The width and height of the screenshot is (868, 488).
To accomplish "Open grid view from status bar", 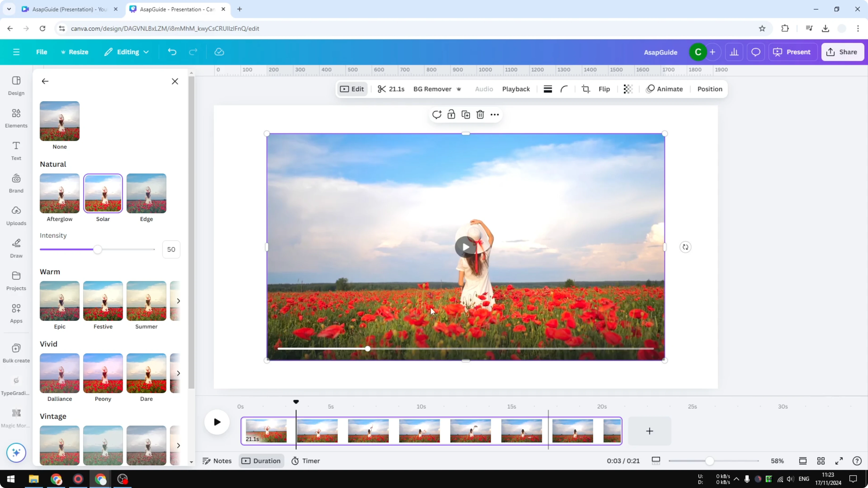I will (821, 461).
